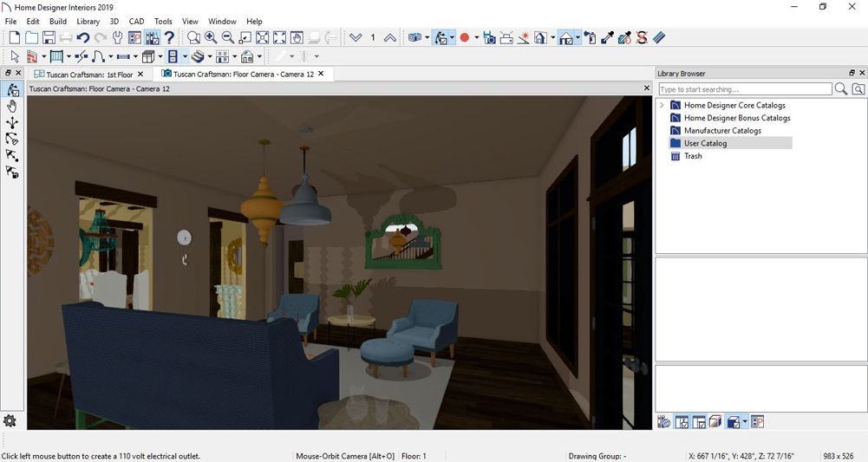This screenshot has width=868, height=462.
Task: Open the Cabinet tools dropdown arrow
Action: point(160,56)
